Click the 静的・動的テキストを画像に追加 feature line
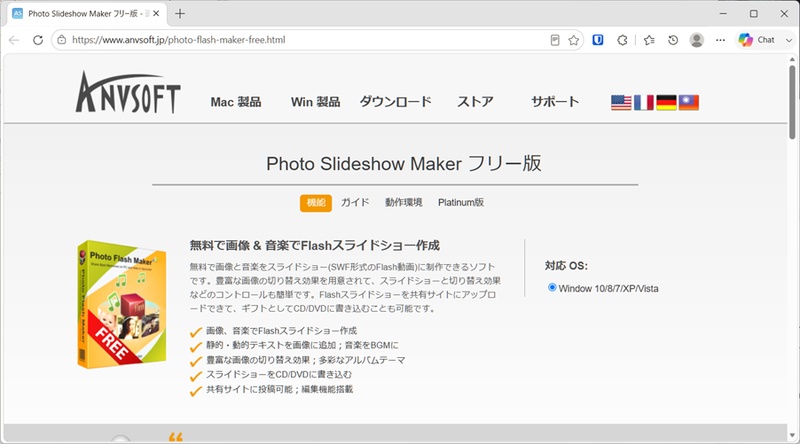The height and width of the screenshot is (444, 800). tap(302, 346)
